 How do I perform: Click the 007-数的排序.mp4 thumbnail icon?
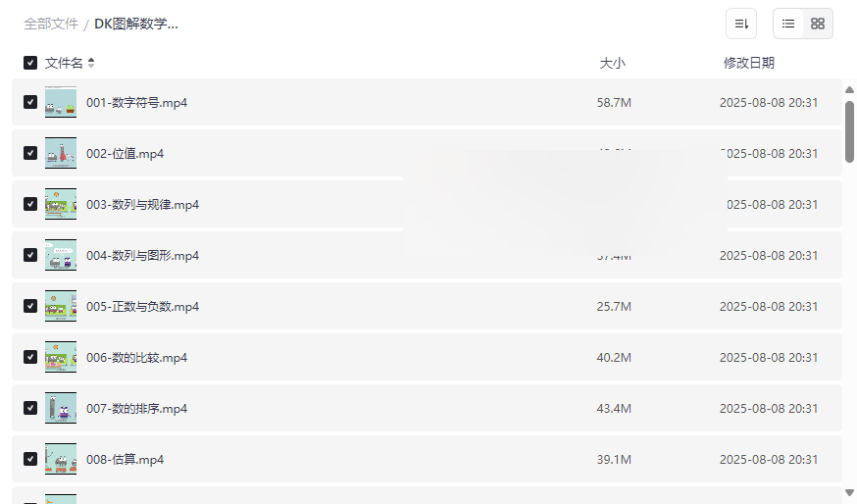[x=61, y=408]
